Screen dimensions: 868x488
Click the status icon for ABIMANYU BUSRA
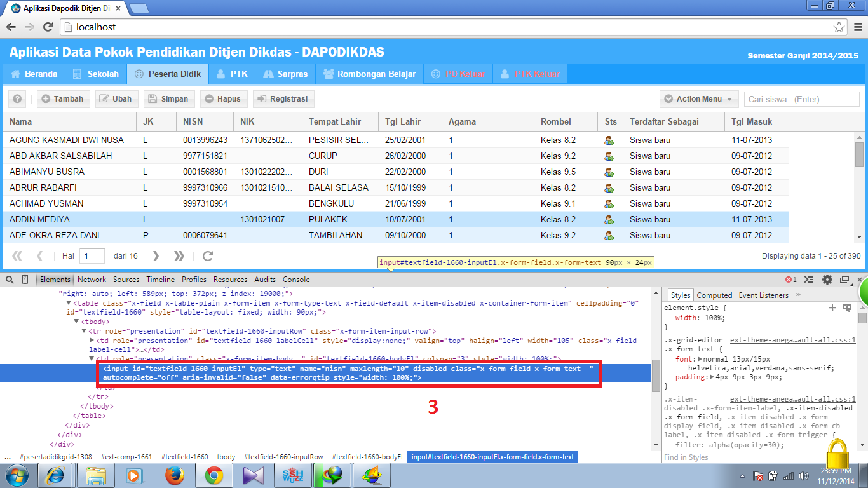pos(609,172)
